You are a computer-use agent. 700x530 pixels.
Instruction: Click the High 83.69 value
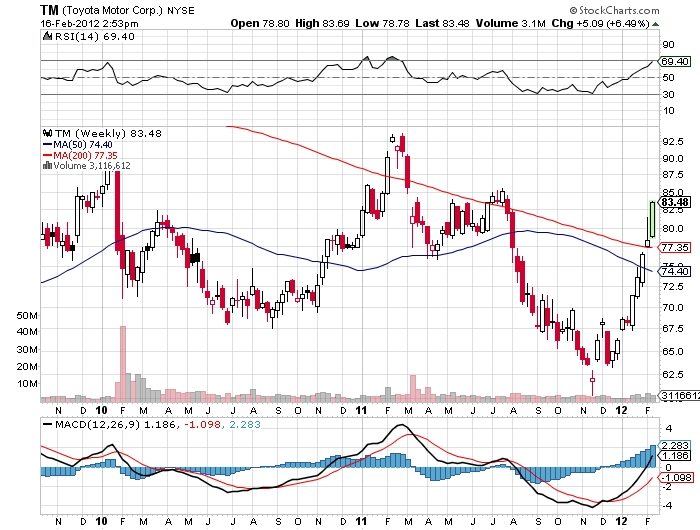[x=322, y=24]
